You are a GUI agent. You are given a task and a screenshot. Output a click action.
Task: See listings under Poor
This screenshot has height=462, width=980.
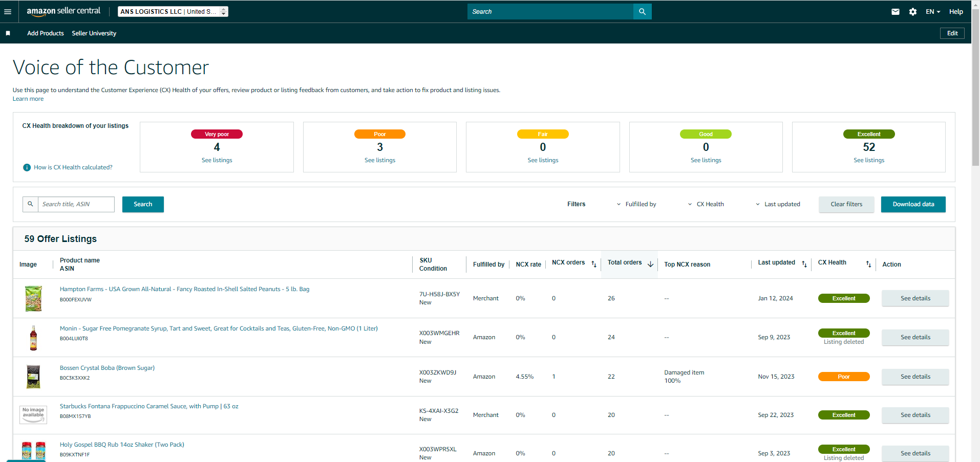click(x=380, y=160)
